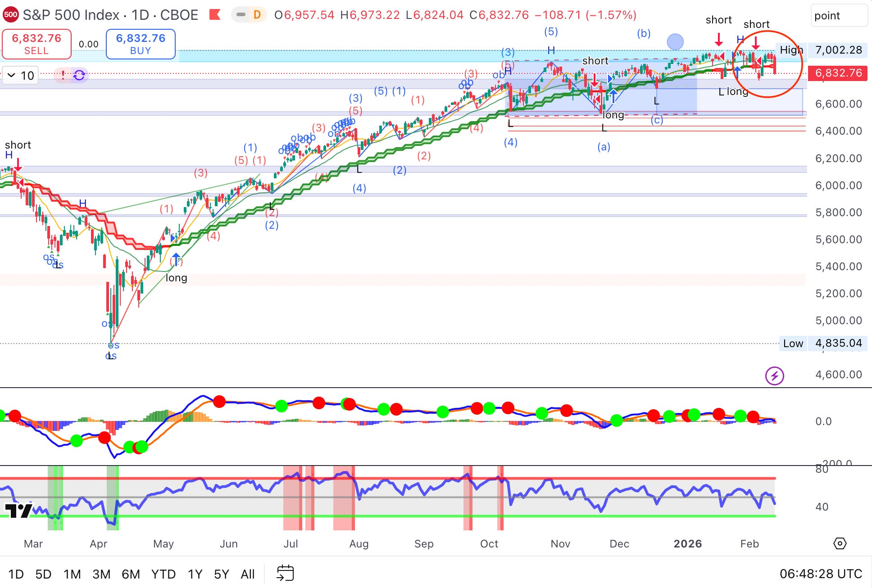872x588 pixels.
Task: Toggle the orange D data indicator
Action: pyautogui.click(x=257, y=15)
